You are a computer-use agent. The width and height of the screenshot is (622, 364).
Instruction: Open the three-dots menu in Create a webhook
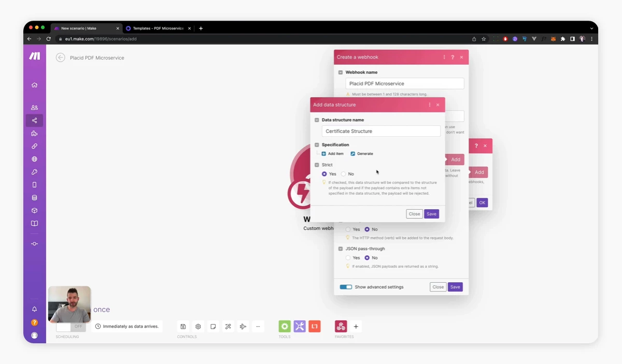(x=444, y=57)
